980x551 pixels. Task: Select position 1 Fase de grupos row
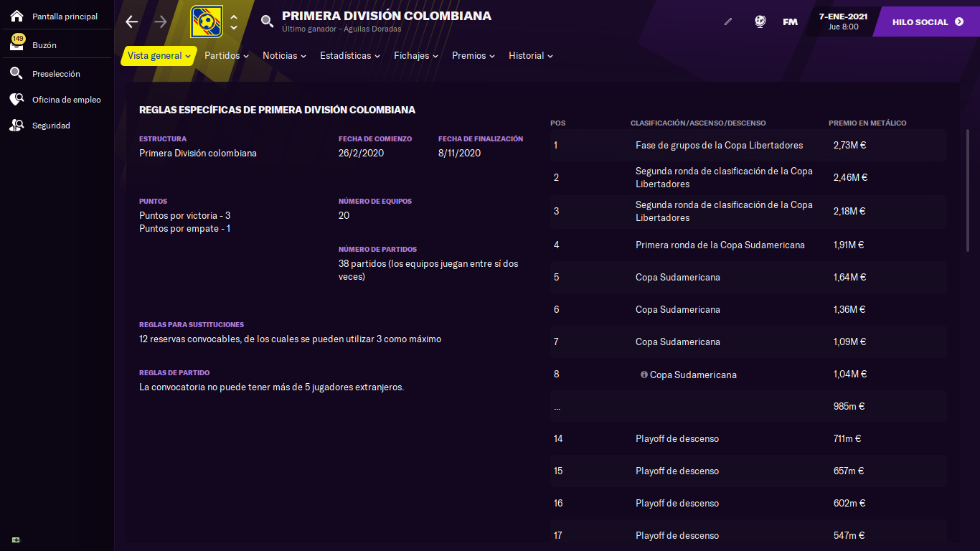tap(748, 146)
